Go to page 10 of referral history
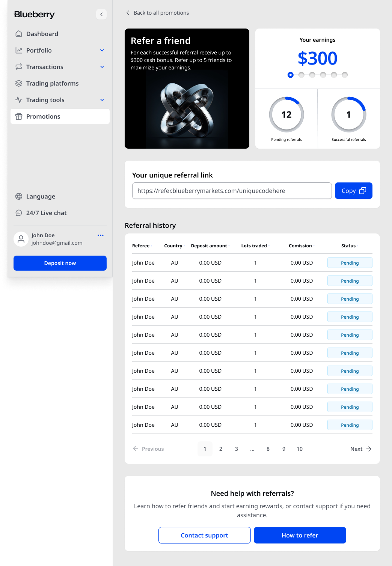 point(300,449)
